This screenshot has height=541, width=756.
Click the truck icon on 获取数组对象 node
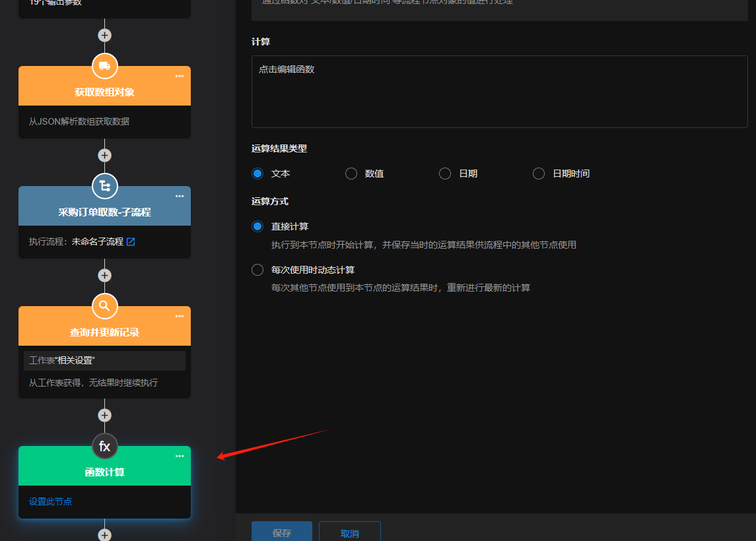pyautogui.click(x=104, y=66)
